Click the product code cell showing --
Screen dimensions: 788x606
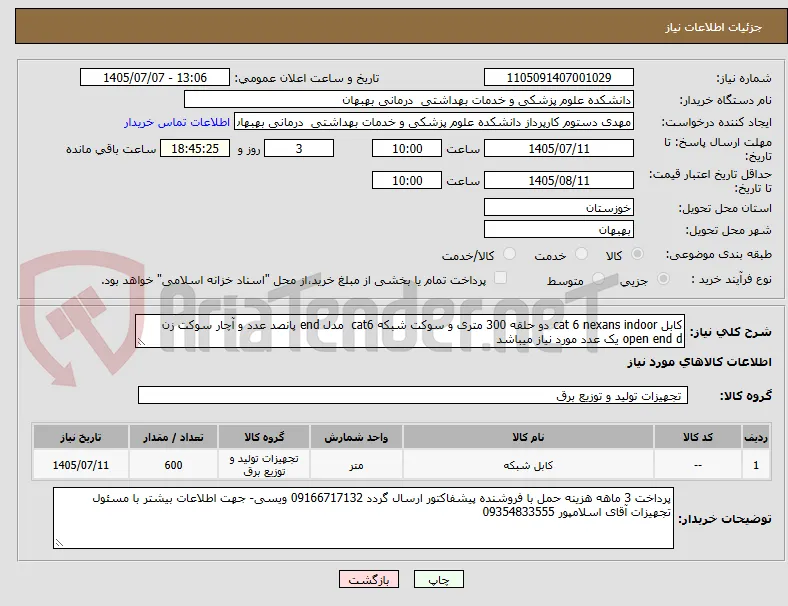point(698,465)
